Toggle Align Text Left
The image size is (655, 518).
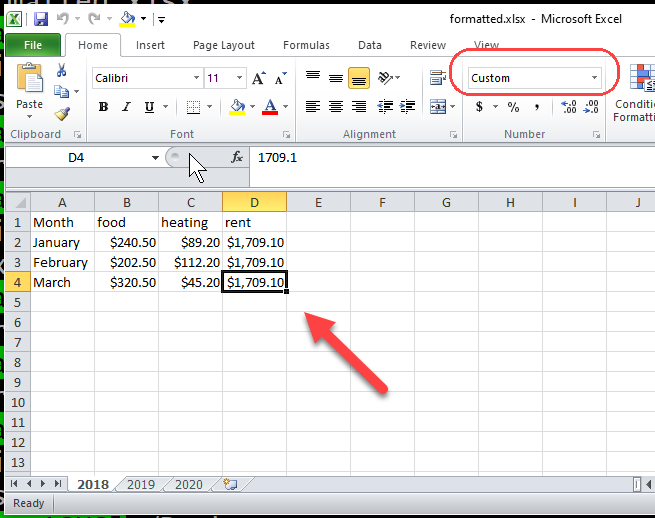pyautogui.click(x=313, y=107)
